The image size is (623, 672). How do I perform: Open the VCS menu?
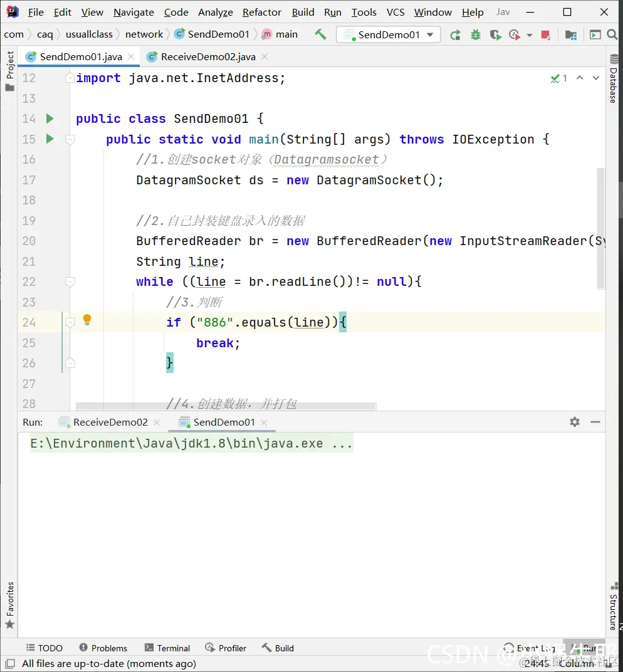pos(395,13)
